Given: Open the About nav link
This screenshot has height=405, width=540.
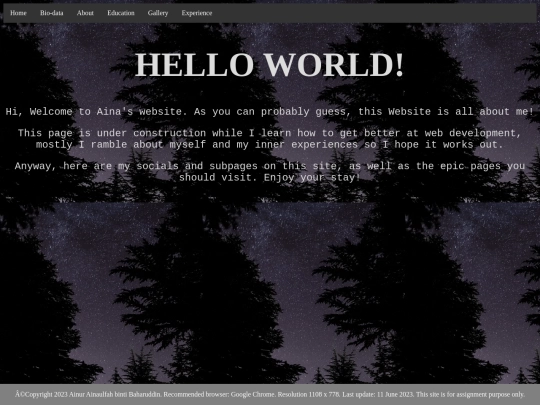Looking at the screenshot, I should pyautogui.click(x=85, y=13).
